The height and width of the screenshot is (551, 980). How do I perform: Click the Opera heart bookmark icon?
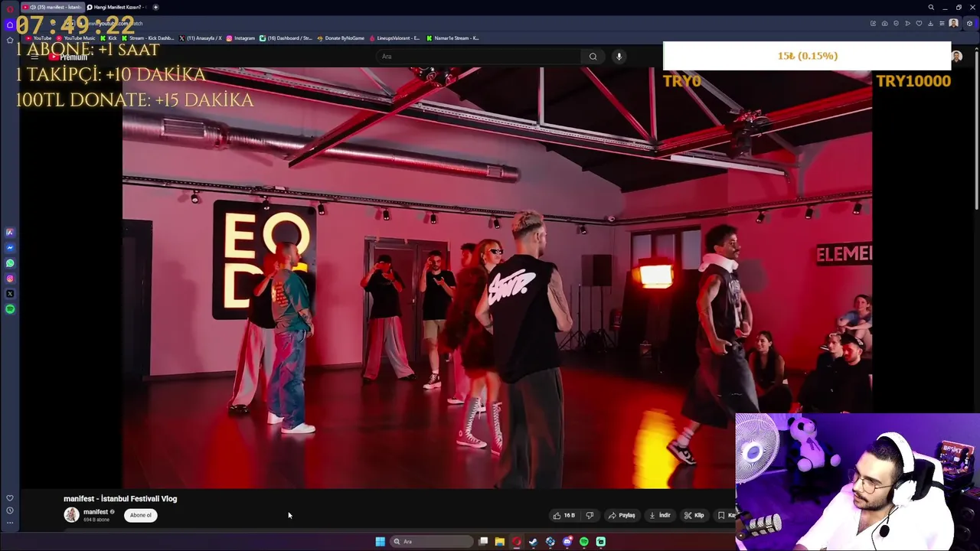[x=919, y=24]
